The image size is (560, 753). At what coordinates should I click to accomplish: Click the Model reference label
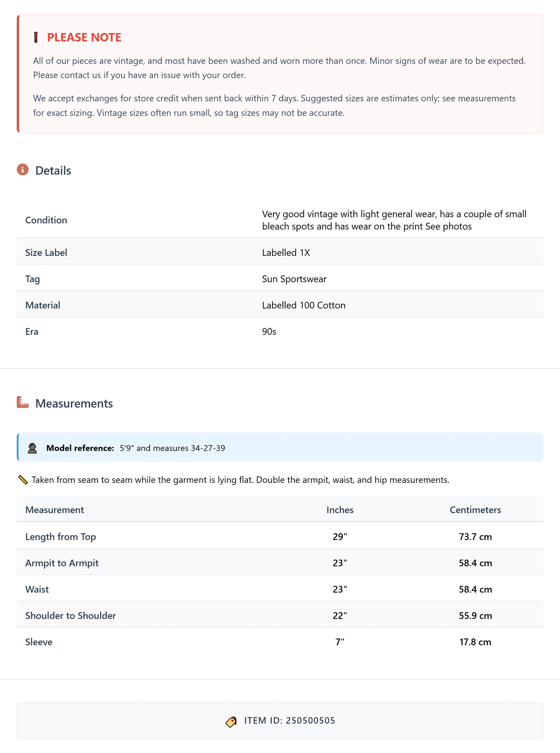pyautogui.click(x=80, y=448)
